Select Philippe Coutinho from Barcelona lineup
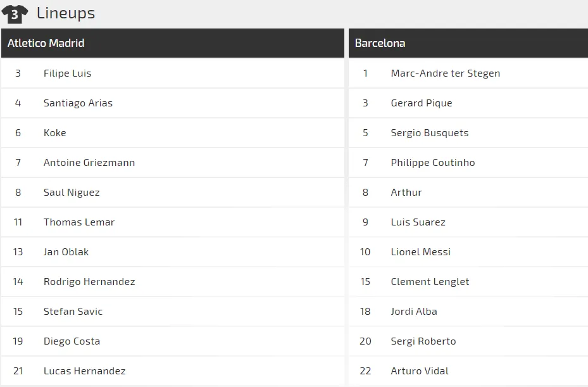This screenshot has height=387, width=588. coord(468,163)
